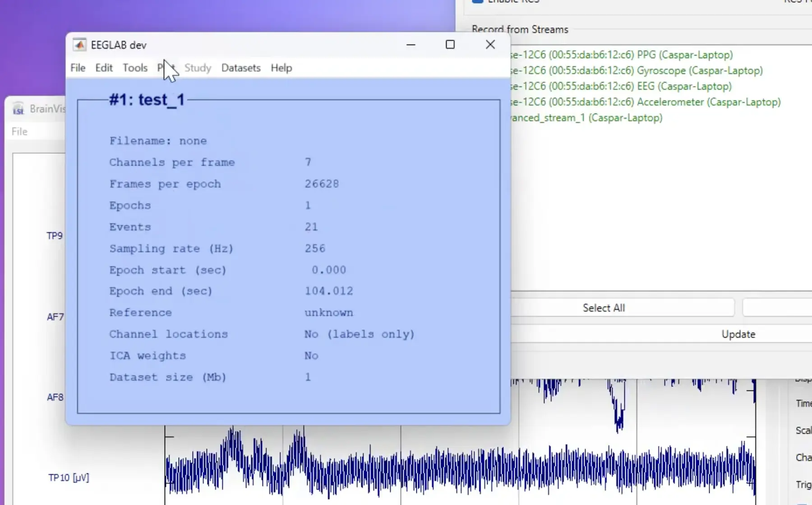Select the stream_1 (Caspar-Laptop) entry
Screen dimensions: 812x505
[586, 118]
